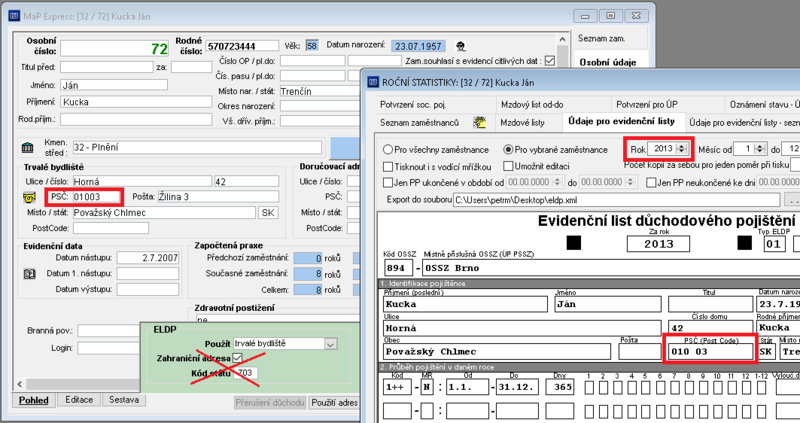Enable Tisknout i s vodící mřížkou

(x=388, y=166)
